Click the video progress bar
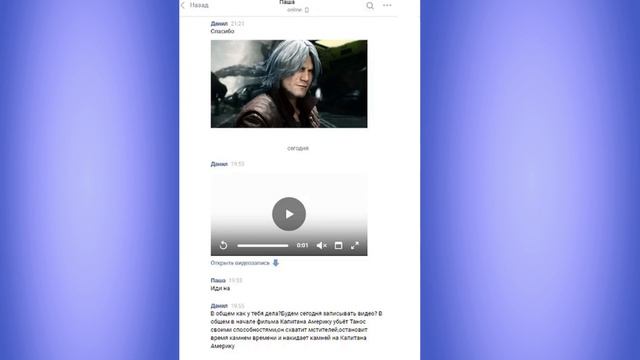 click(262, 246)
